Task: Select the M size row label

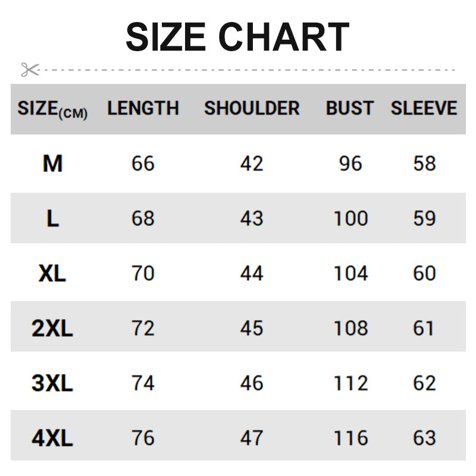Action: pyautogui.click(x=52, y=164)
